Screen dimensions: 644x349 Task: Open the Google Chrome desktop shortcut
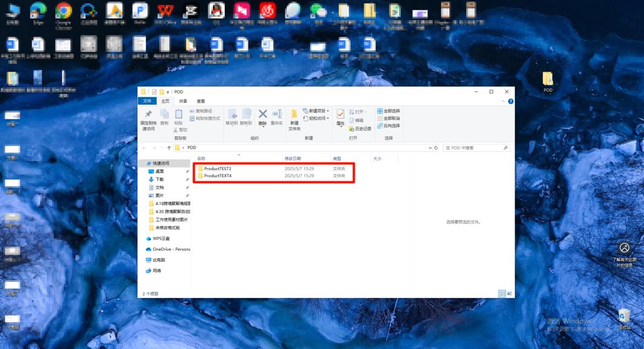pyautogui.click(x=63, y=10)
